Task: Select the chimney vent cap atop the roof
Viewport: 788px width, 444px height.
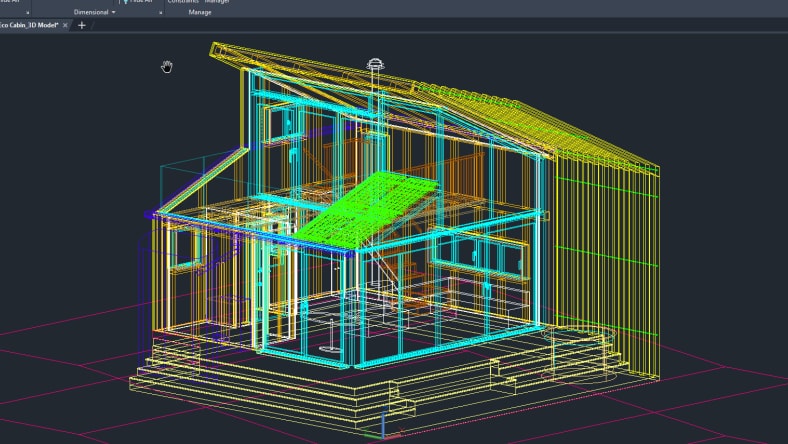Action: [375, 64]
